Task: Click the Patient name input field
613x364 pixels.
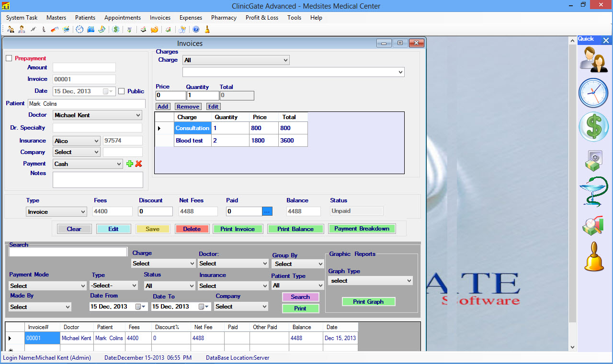Action: (86, 104)
